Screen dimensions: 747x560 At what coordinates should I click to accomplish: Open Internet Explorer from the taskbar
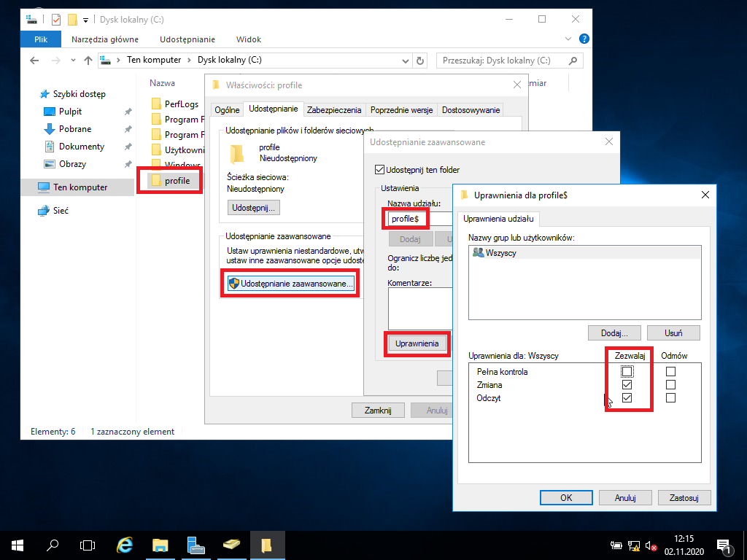pos(124,545)
